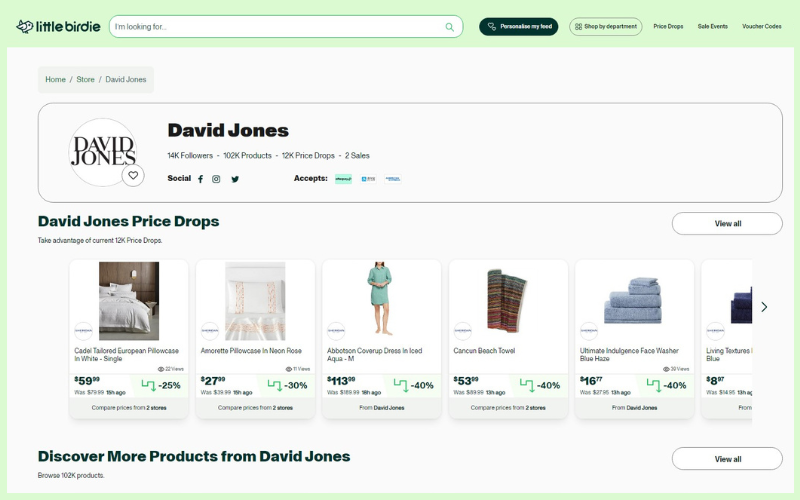Image resolution: width=800 pixels, height=500 pixels.
Task: Click Cancun Beach Towel title
Action: (x=484, y=351)
